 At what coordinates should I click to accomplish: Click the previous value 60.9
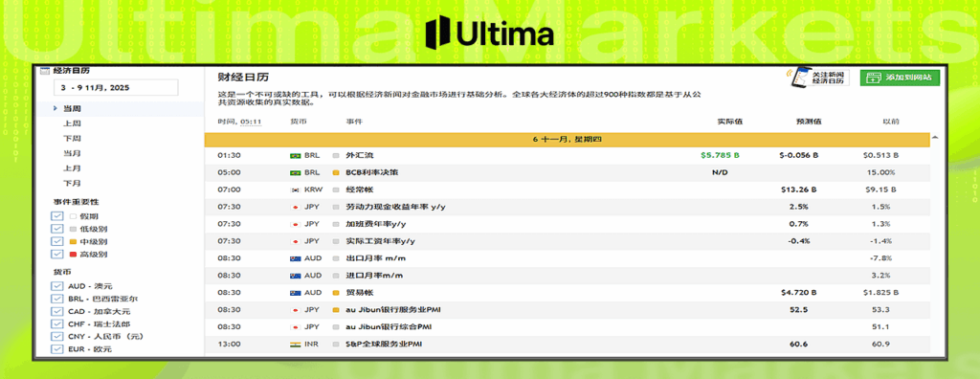[x=881, y=344]
